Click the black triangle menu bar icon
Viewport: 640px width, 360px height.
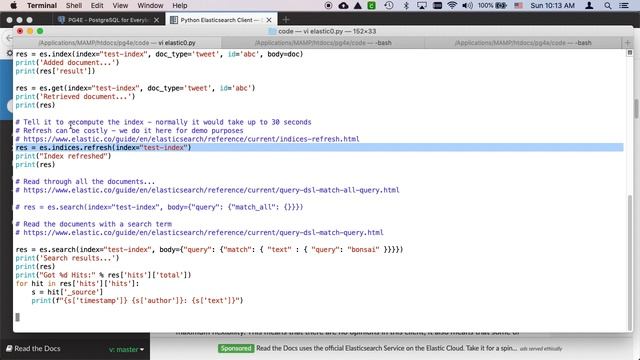(x=358, y=5)
